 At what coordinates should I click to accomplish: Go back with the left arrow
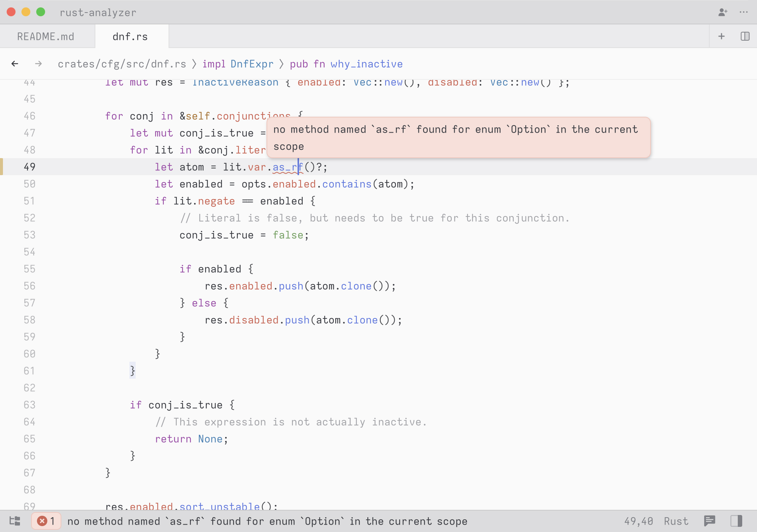(15, 64)
